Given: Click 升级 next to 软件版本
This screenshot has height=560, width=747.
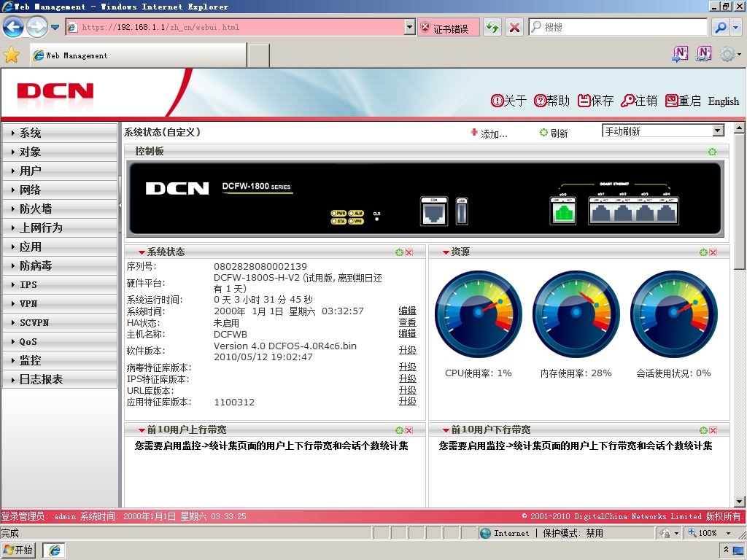Looking at the screenshot, I should [407, 350].
